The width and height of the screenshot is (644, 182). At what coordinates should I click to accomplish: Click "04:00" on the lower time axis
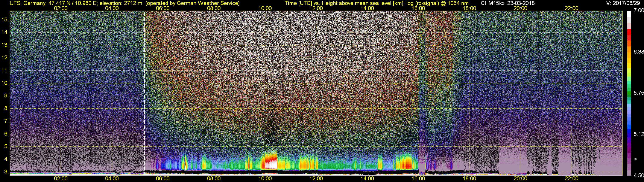[x=112, y=179]
